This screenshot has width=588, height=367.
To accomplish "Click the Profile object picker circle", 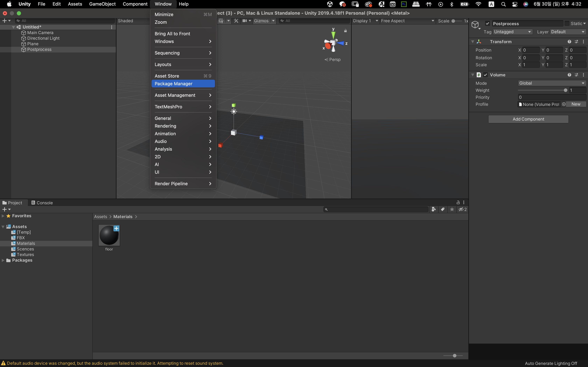I will click(564, 104).
